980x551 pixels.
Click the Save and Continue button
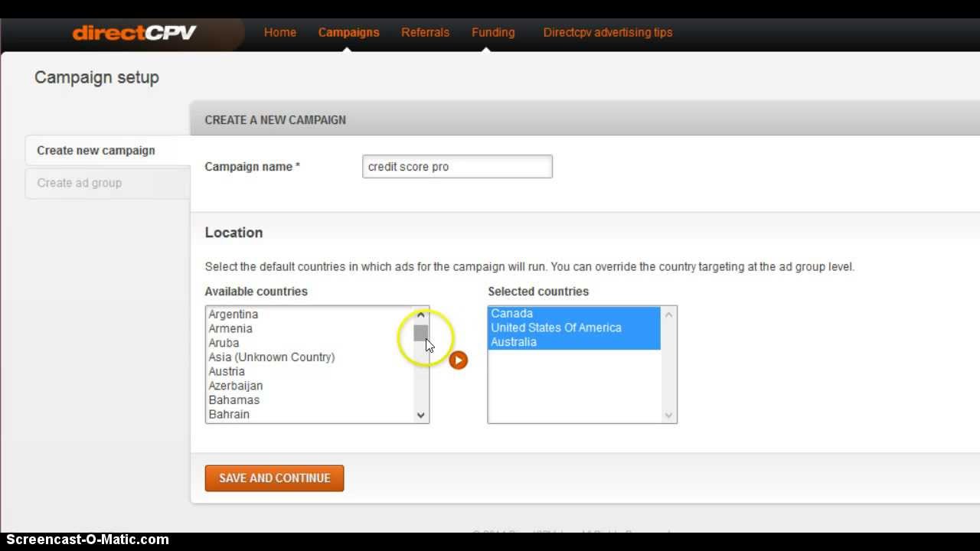click(x=274, y=478)
